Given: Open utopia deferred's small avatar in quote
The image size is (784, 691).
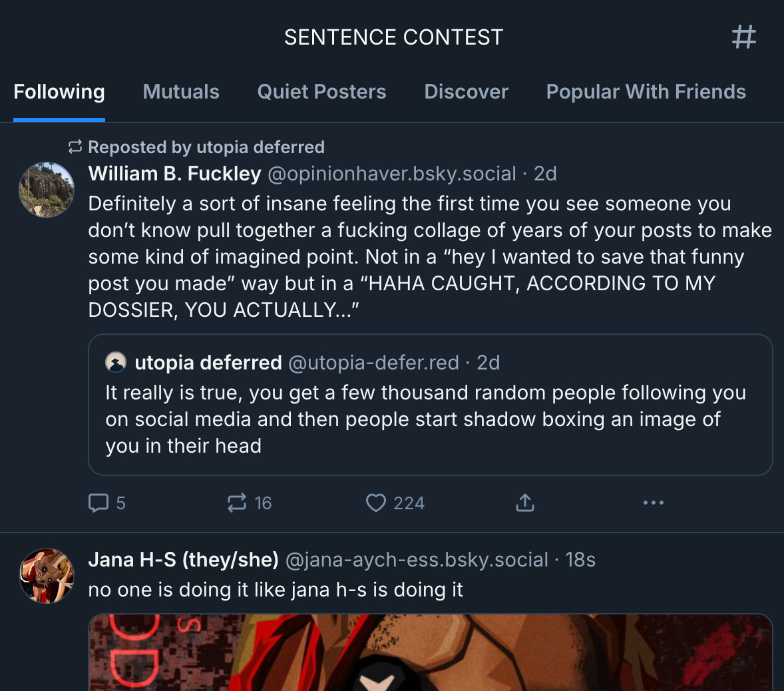Looking at the screenshot, I should (x=116, y=363).
